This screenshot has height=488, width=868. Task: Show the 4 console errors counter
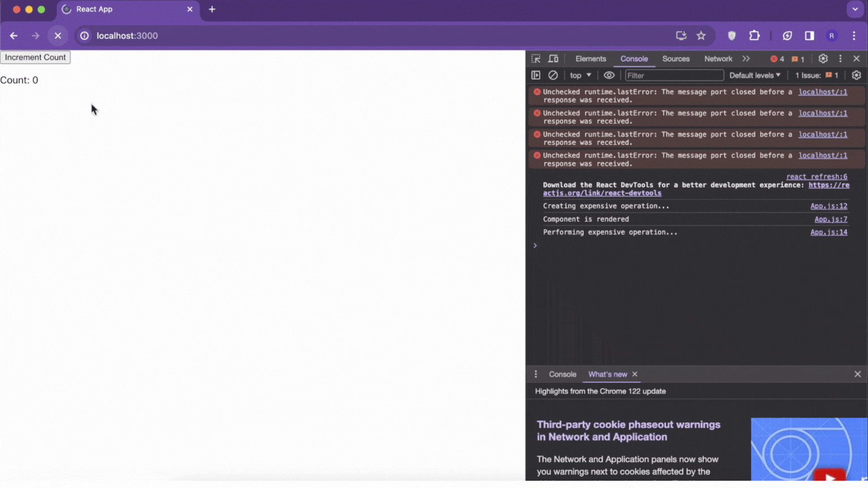[x=778, y=58]
